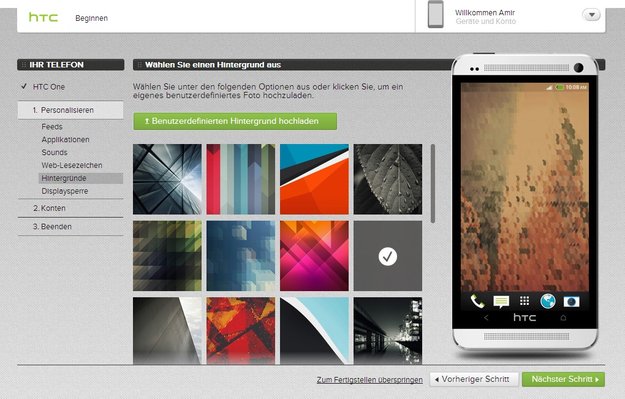Open the Sounds section

click(54, 152)
